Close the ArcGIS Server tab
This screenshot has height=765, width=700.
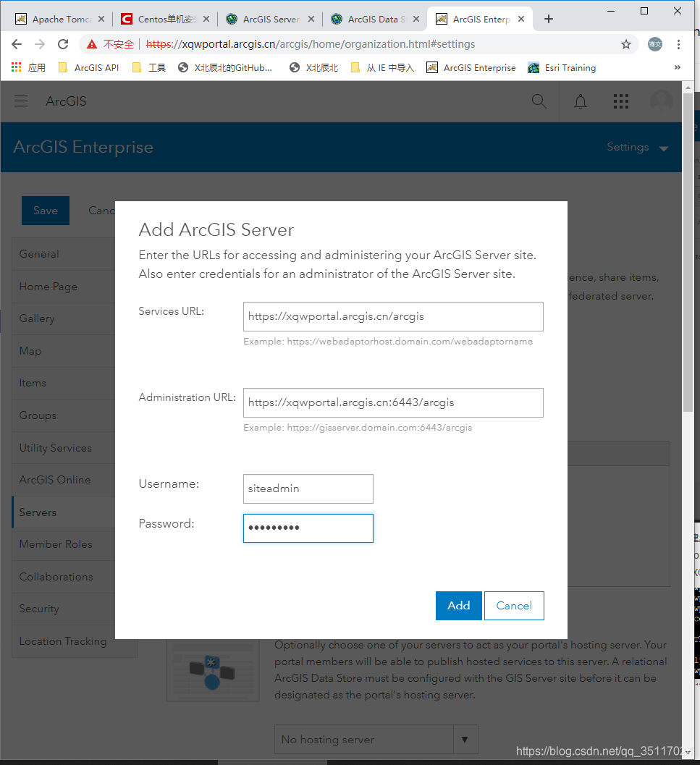coord(311,19)
